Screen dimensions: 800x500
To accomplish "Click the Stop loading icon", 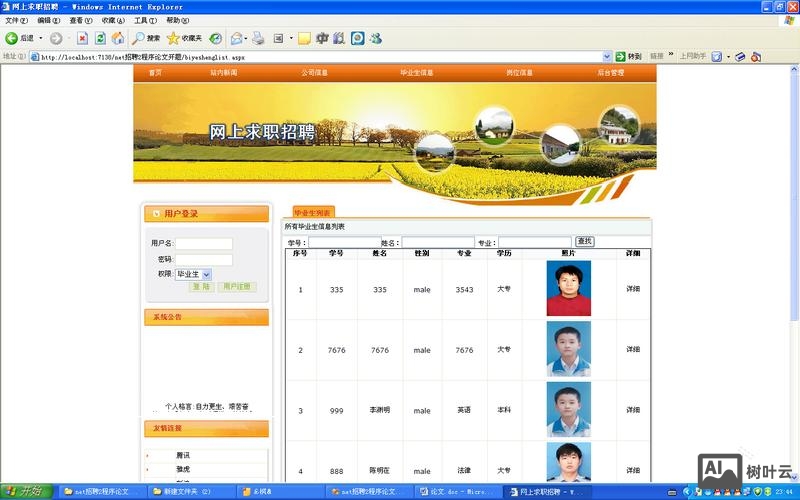I will click(82, 38).
